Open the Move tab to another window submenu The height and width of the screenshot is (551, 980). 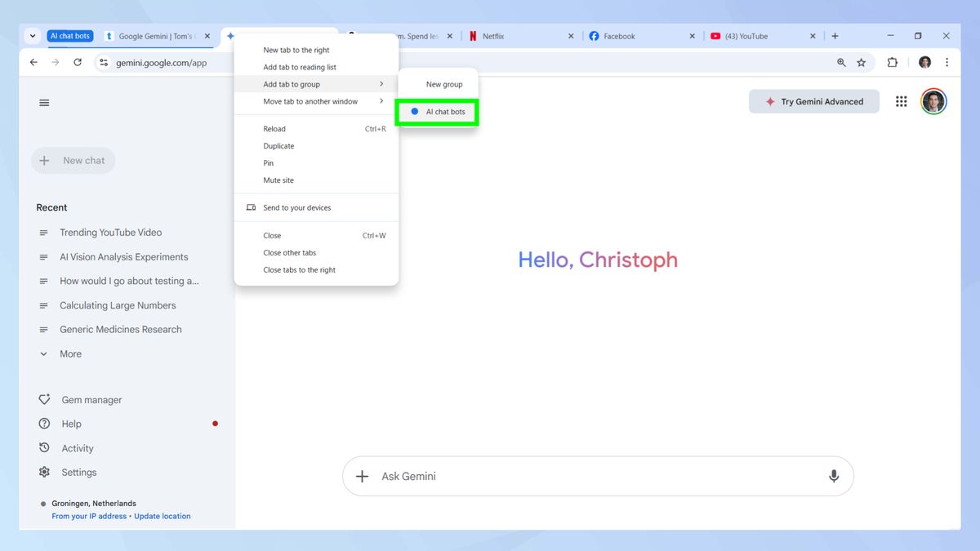(x=310, y=101)
